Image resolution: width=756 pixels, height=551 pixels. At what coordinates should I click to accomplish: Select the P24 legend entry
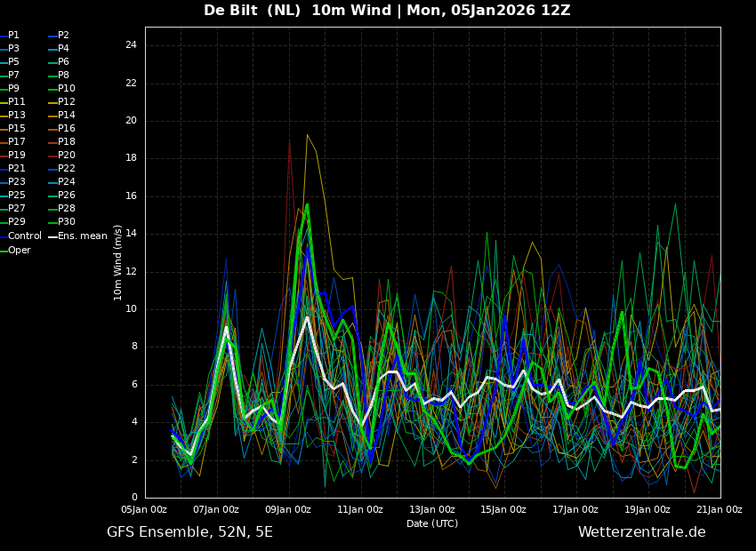point(62,181)
